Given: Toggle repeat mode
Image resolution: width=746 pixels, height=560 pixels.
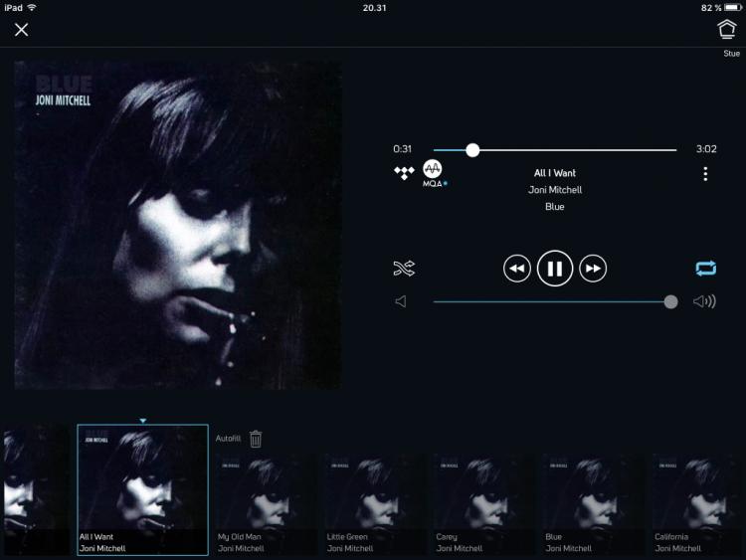Looking at the screenshot, I should coord(705,269).
